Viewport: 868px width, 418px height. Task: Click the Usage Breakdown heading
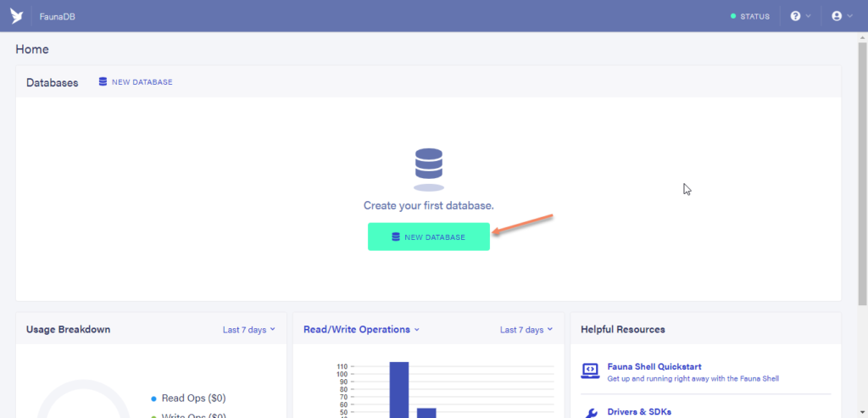(68, 330)
